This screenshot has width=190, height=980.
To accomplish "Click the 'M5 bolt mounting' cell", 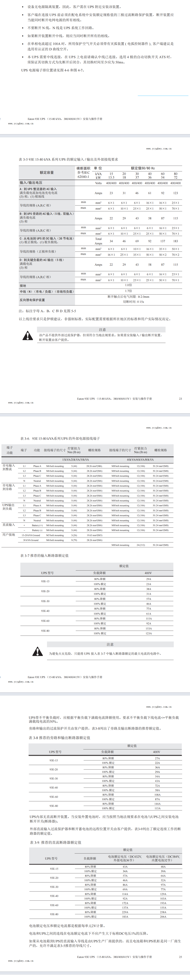I will click(x=55, y=535).
